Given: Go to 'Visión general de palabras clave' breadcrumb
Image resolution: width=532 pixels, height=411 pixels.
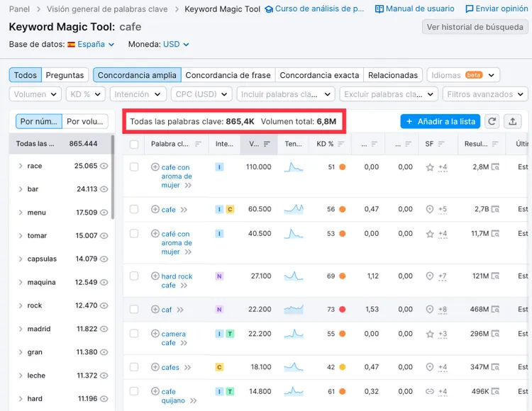Looking at the screenshot, I should 107,9.
